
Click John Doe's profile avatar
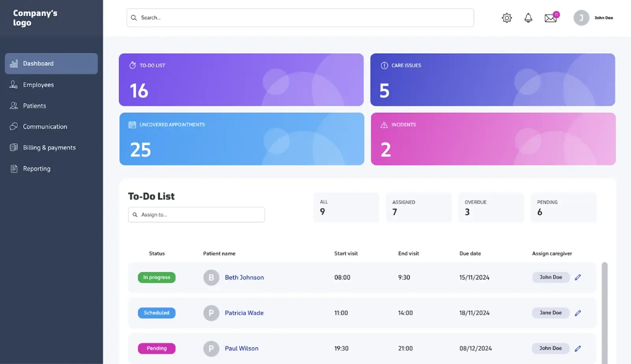(581, 18)
